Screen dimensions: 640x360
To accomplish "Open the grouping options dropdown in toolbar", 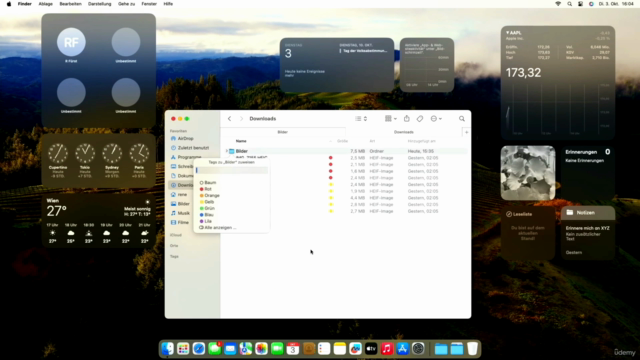I will click(391, 118).
